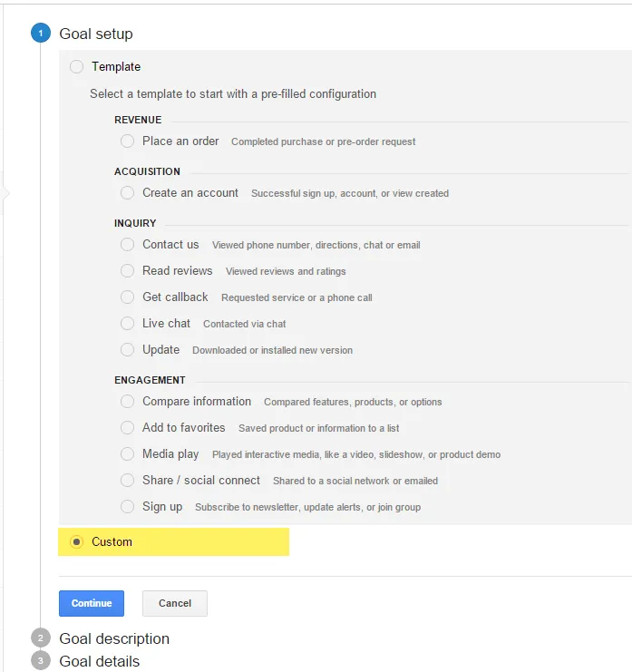Pick the Live chat template

(x=127, y=324)
